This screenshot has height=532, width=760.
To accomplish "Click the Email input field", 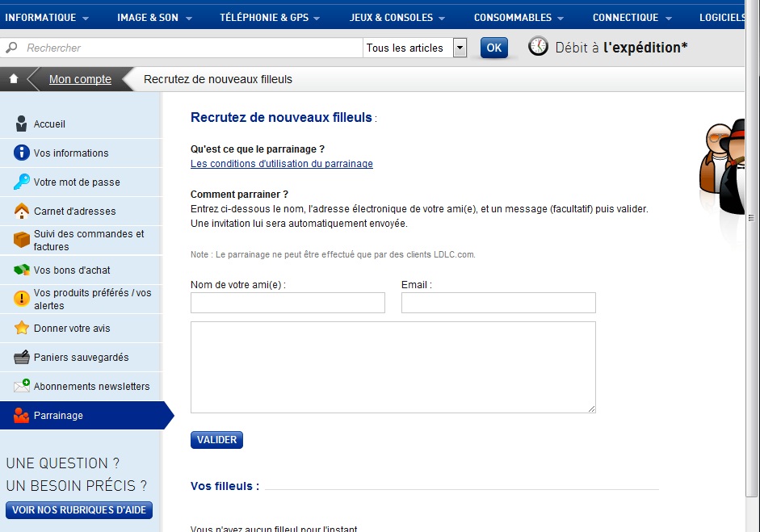I will click(x=498, y=303).
